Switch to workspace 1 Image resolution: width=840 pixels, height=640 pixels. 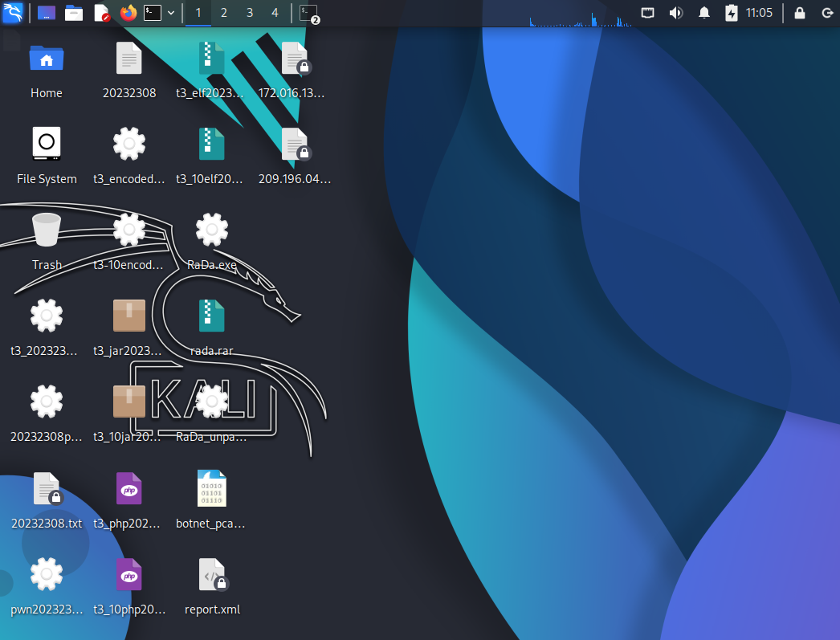(x=198, y=13)
